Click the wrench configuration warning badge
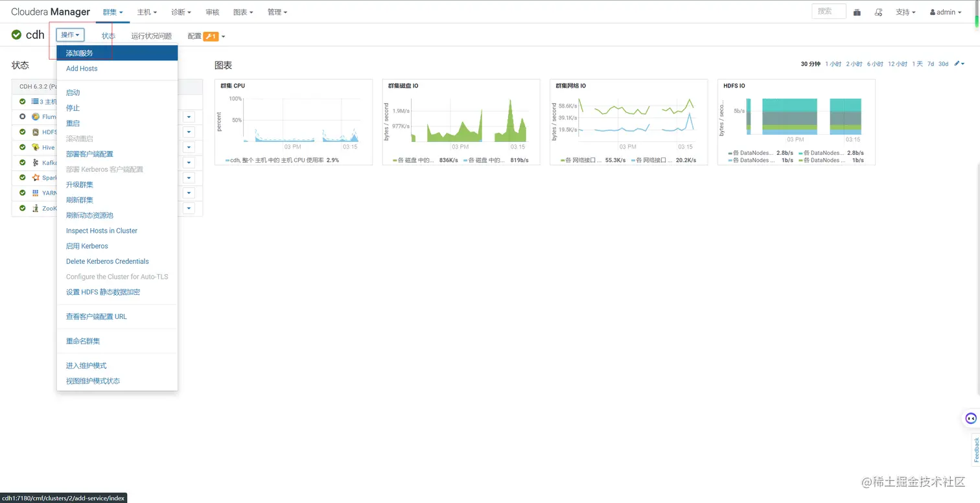Screen dimensions: 980x503 tap(211, 36)
